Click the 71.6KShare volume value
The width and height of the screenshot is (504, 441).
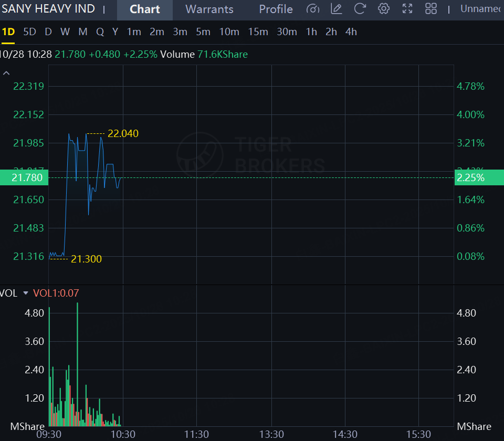click(223, 54)
